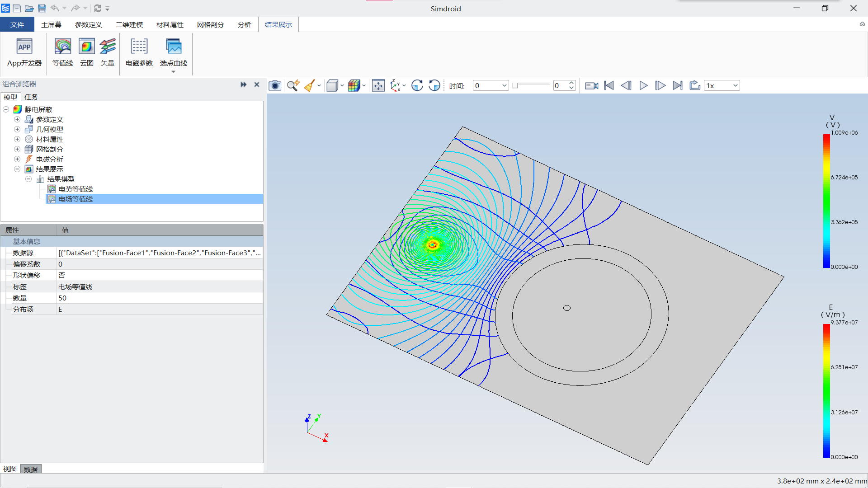Click the 云图 cloud map icon

(x=87, y=53)
